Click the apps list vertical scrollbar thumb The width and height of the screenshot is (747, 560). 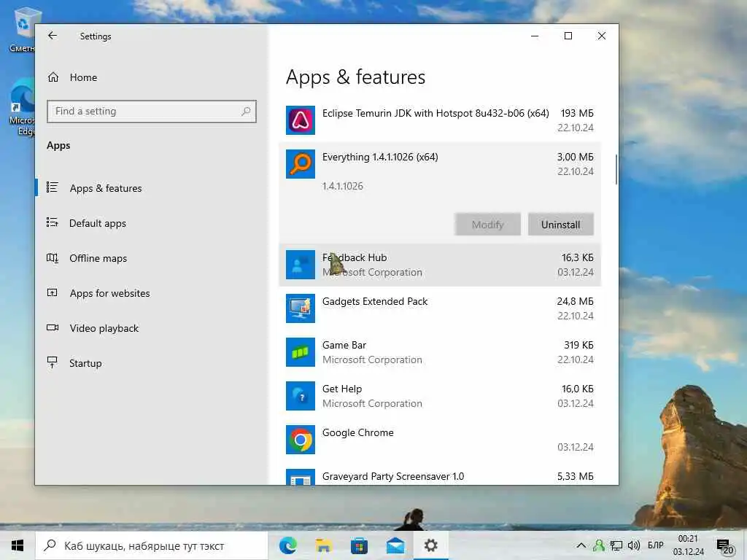click(x=616, y=169)
